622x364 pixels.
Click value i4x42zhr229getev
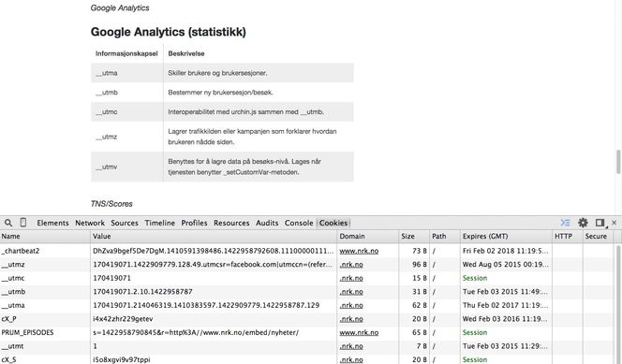pyautogui.click(x=123, y=319)
